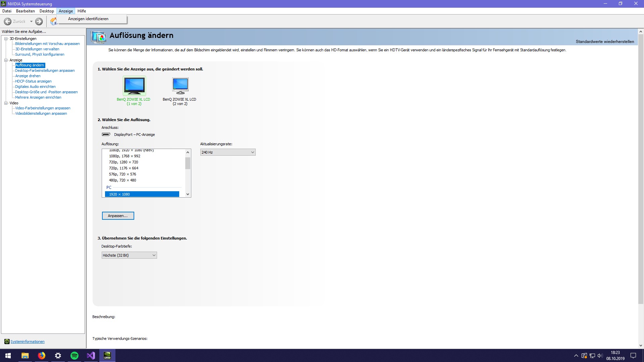Screen dimensions: 644x362
Task: Open Bildeinstellungen mit Vorschau anpassen
Action: coord(47,44)
